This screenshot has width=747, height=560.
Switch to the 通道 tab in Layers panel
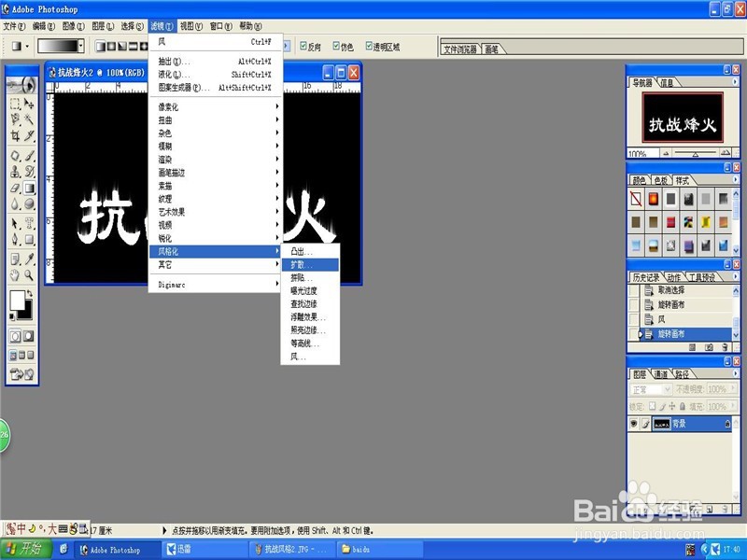[x=661, y=374]
